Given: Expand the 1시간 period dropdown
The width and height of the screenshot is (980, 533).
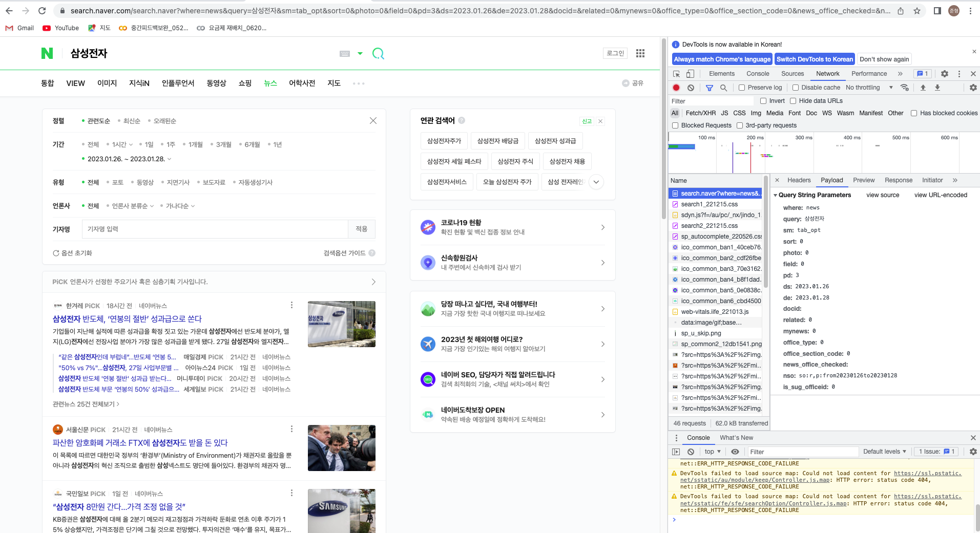Looking at the screenshot, I should 122,144.
